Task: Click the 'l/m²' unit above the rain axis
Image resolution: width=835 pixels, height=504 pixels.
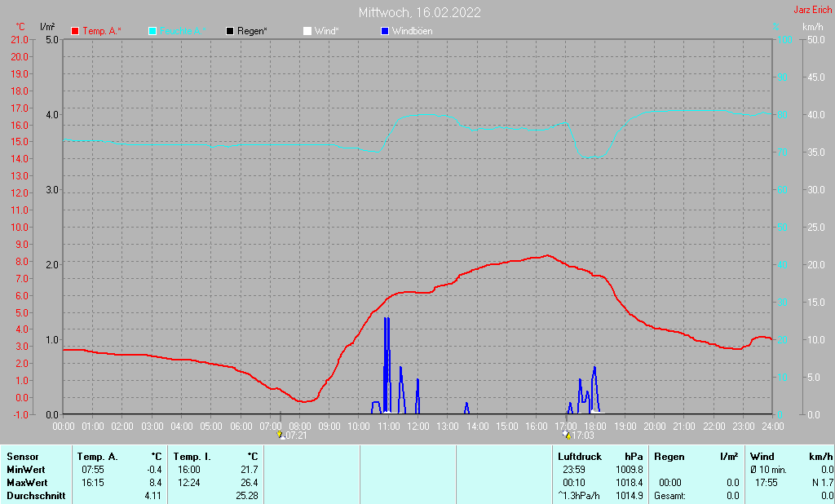Action: 47,27
